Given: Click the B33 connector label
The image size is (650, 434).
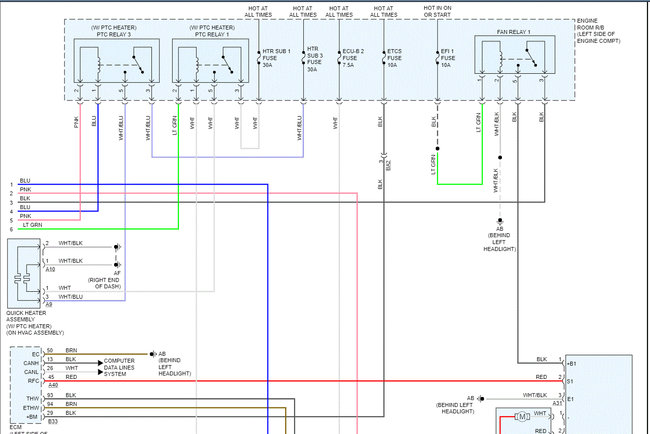Looking at the screenshot, I should 53,422.
